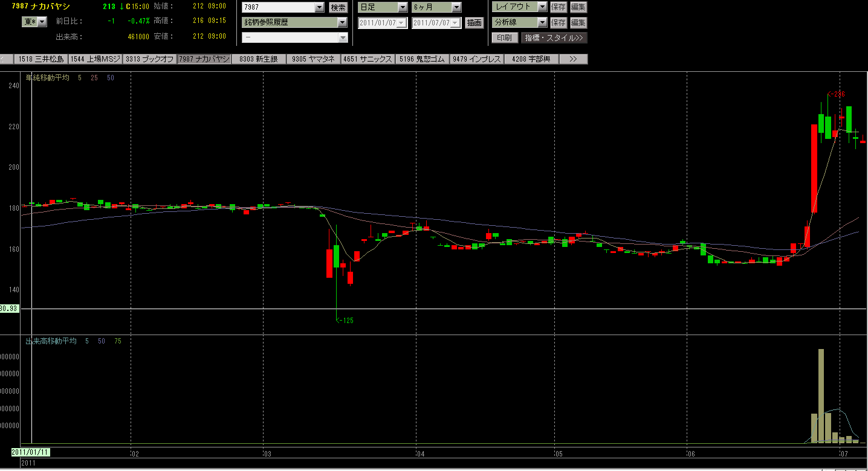Open the 分析線 analysis line dropdown
The height and width of the screenshot is (471, 868).
tap(542, 23)
